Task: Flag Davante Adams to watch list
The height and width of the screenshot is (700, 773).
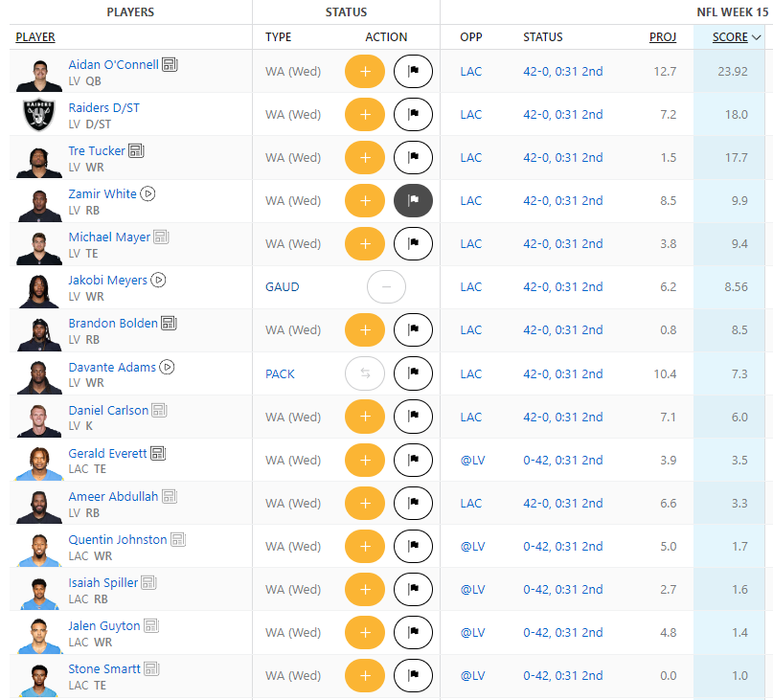Action: 413,373
